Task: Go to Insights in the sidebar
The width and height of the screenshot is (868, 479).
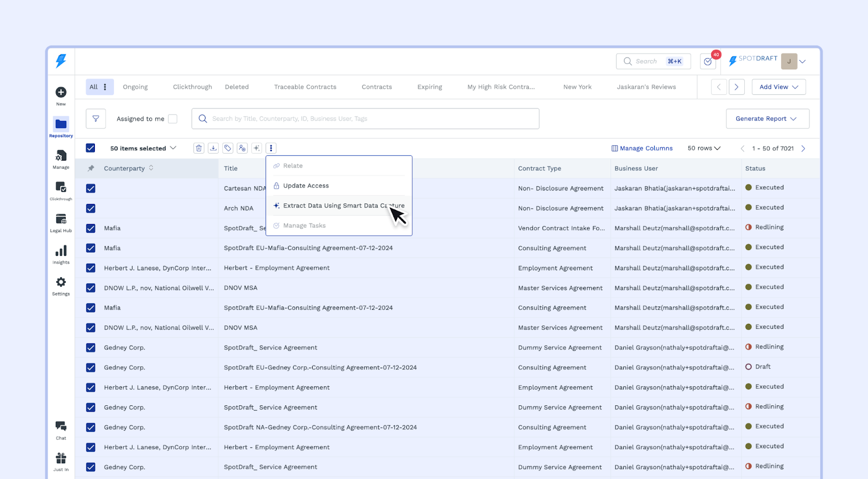Action: click(61, 254)
